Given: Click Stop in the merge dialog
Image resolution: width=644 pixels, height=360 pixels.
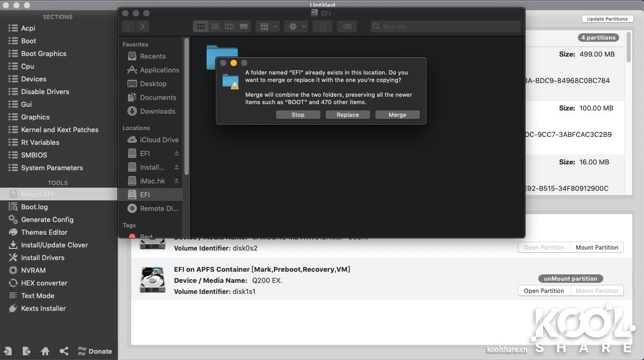Looking at the screenshot, I should tap(298, 115).
